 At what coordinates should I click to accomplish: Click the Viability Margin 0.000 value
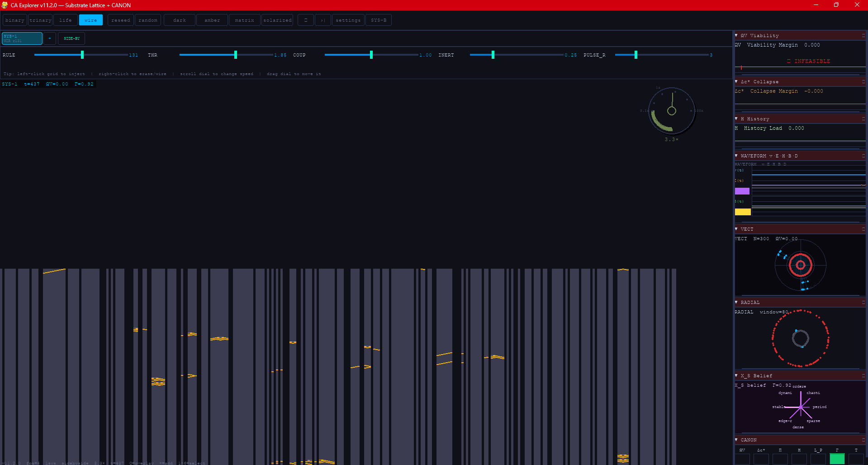coord(812,45)
